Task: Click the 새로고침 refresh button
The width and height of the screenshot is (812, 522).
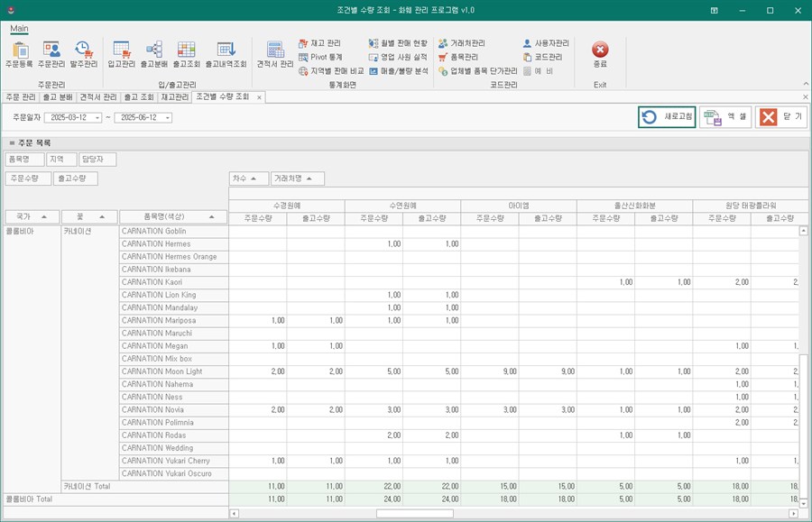Action: point(667,117)
